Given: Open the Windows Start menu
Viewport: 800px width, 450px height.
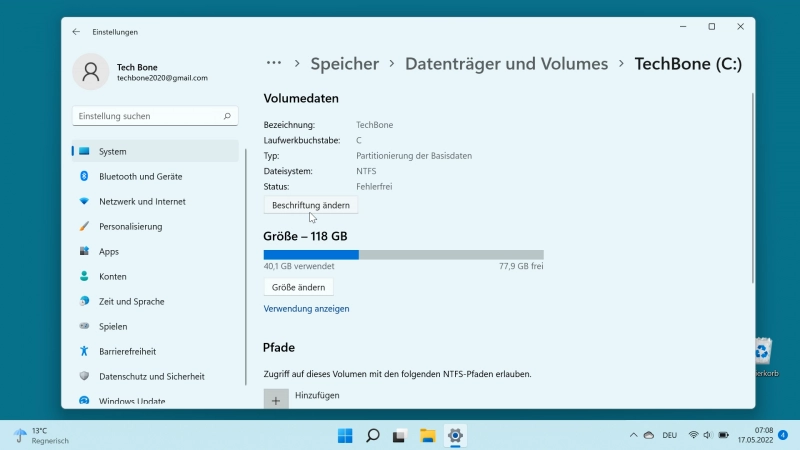Looking at the screenshot, I should tap(345, 436).
